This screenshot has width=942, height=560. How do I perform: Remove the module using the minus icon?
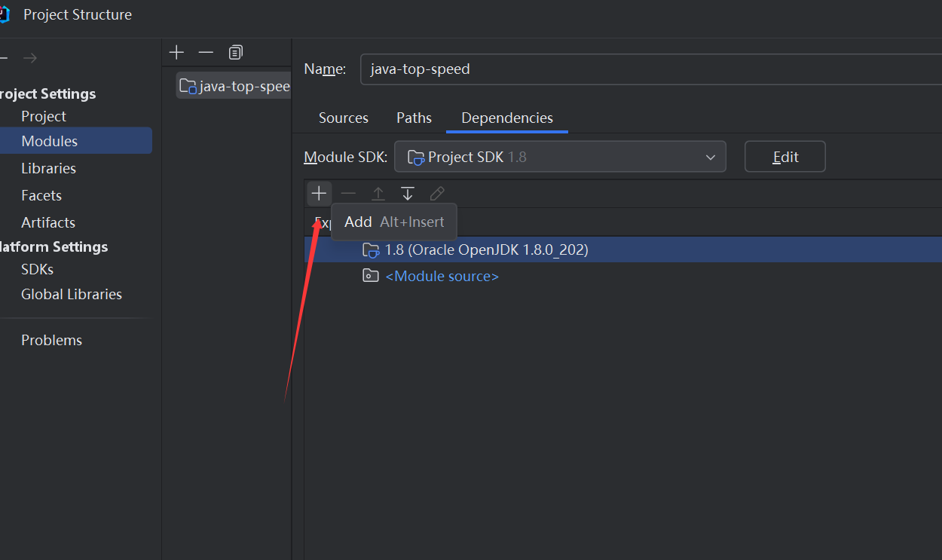206,52
